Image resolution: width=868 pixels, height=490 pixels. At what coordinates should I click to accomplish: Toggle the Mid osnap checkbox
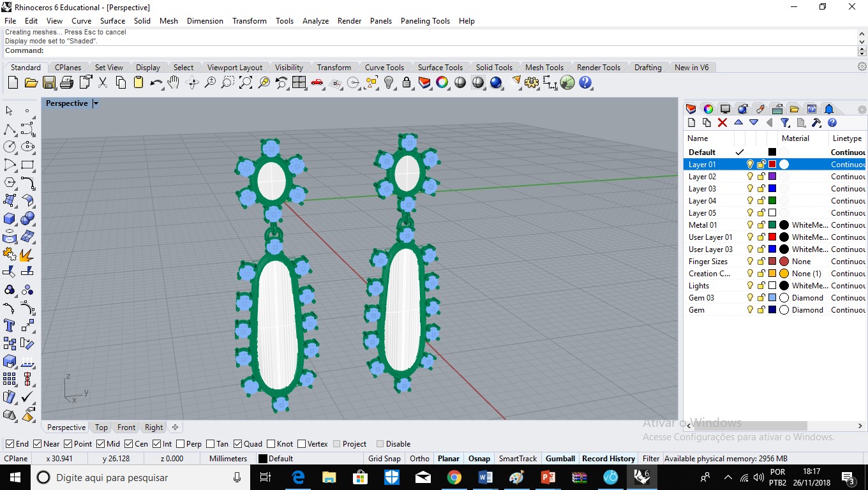100,444
